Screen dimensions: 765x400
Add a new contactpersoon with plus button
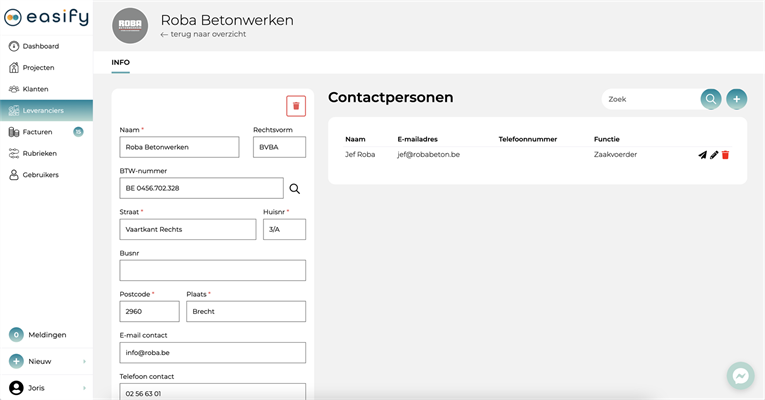(737, 99)
